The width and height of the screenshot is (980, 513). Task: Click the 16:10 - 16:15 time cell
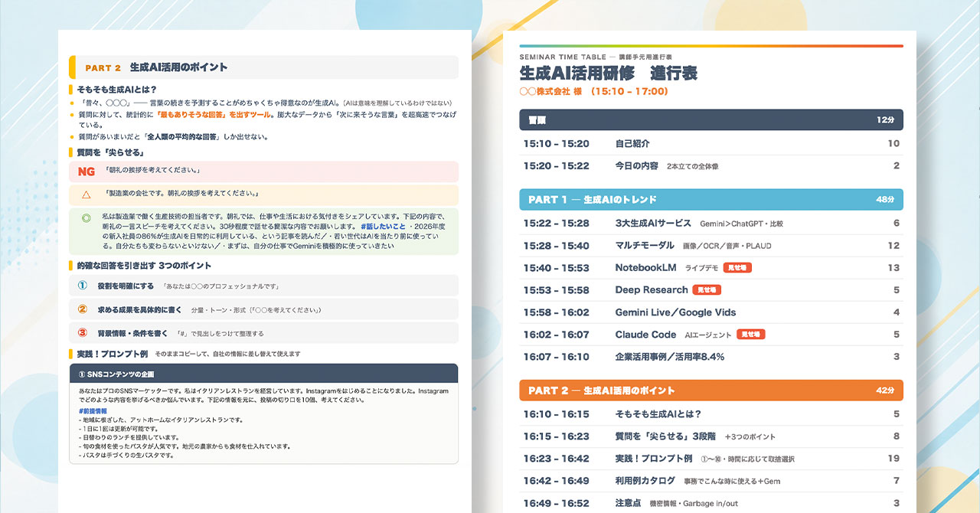556,414
